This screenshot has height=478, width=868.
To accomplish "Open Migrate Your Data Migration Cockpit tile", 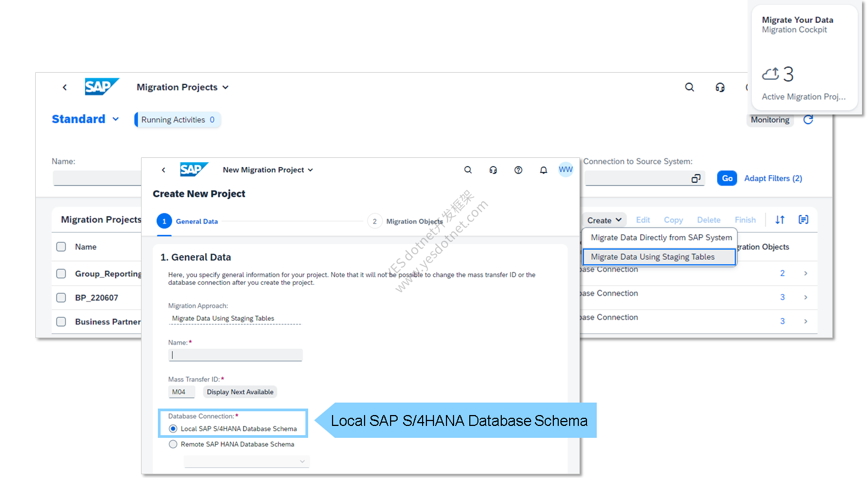I will click(x=806, y=58).
